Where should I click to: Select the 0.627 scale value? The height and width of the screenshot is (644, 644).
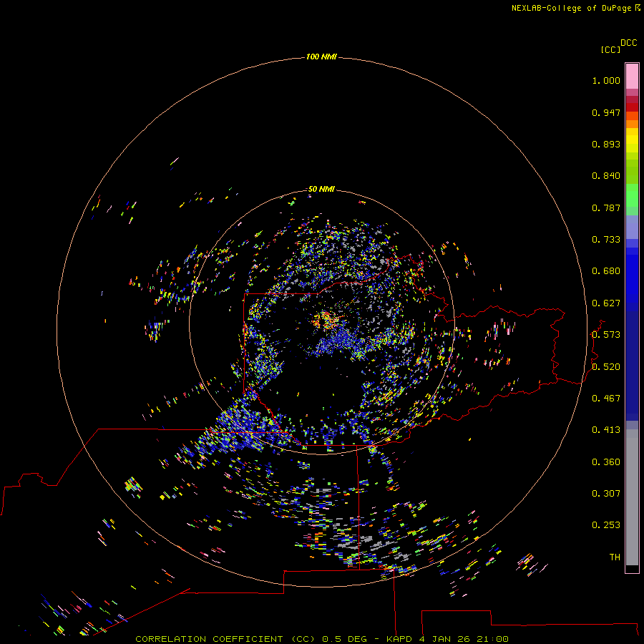pyautogui.click(x=606, y=303)
